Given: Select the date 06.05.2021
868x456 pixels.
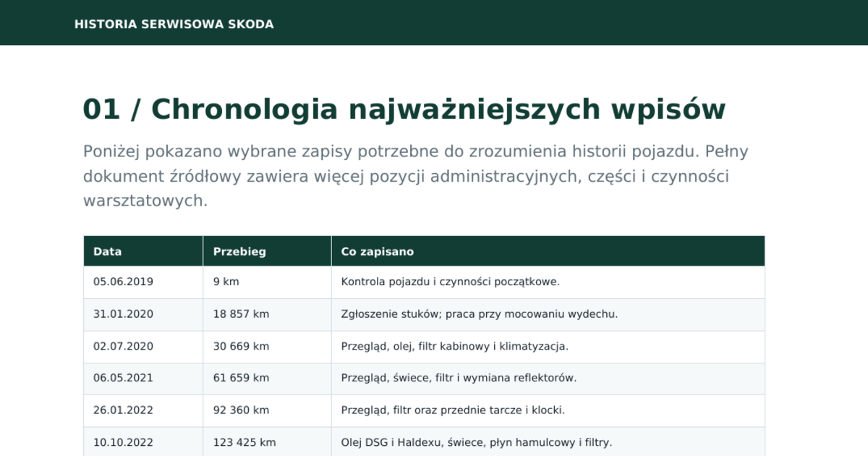Looking at the screenshot, I should [123, 378].
